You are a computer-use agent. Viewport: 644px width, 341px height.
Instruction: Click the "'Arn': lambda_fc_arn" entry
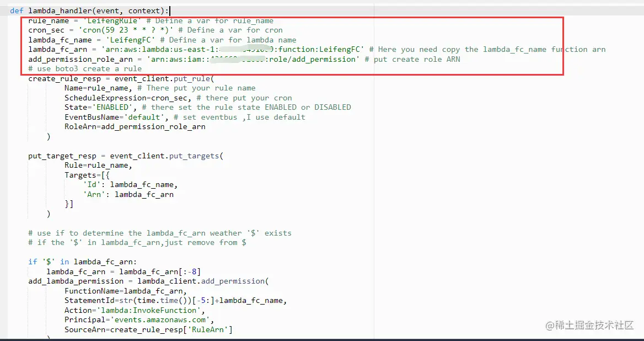pyautogui.click(x=128, y=194)
